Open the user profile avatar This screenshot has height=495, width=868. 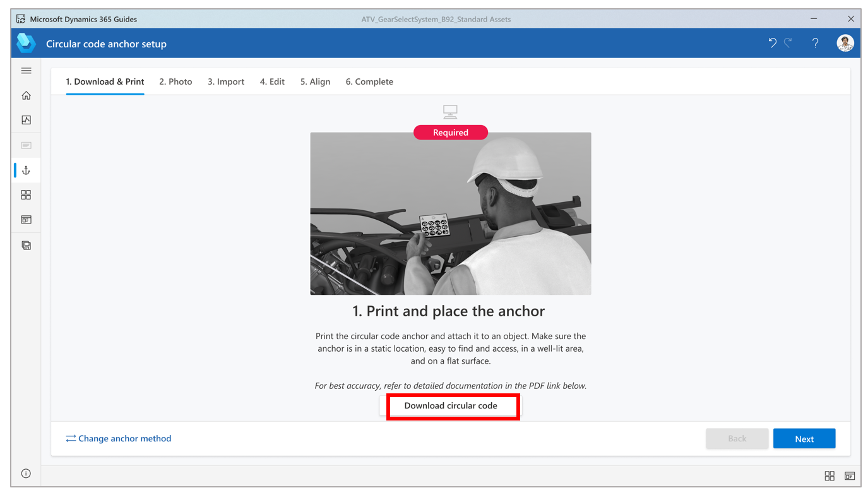pyautogui.click(x=845, y=43)
